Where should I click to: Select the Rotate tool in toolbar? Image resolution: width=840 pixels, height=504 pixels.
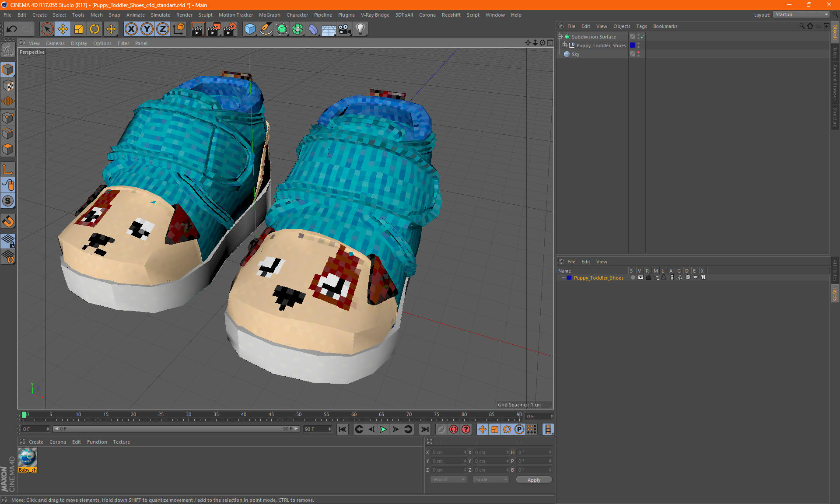94,29
